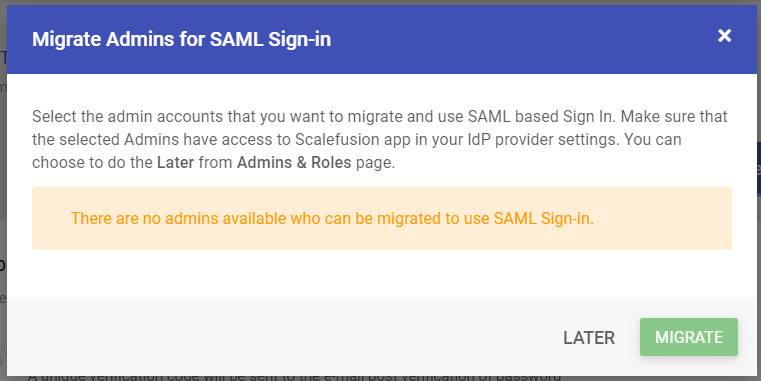761x381 pixels.
Task: Click the orange no admins available warning
Action: click(x=332, y=218)
